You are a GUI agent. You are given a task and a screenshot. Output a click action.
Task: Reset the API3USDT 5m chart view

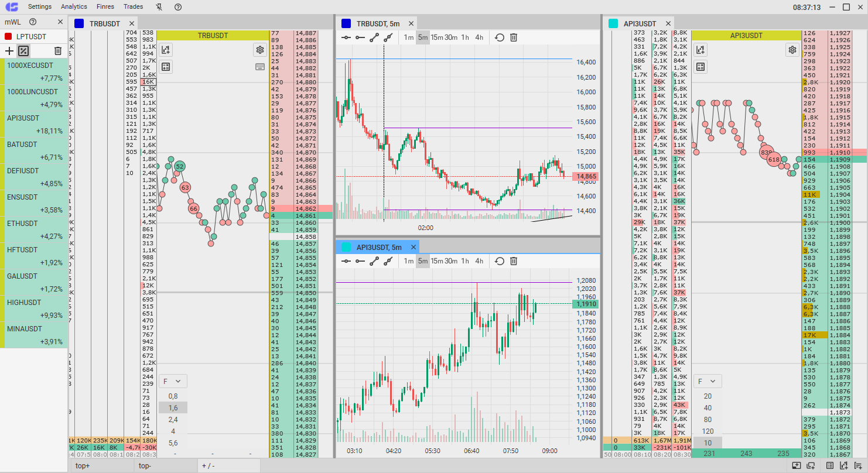[499, 261]
